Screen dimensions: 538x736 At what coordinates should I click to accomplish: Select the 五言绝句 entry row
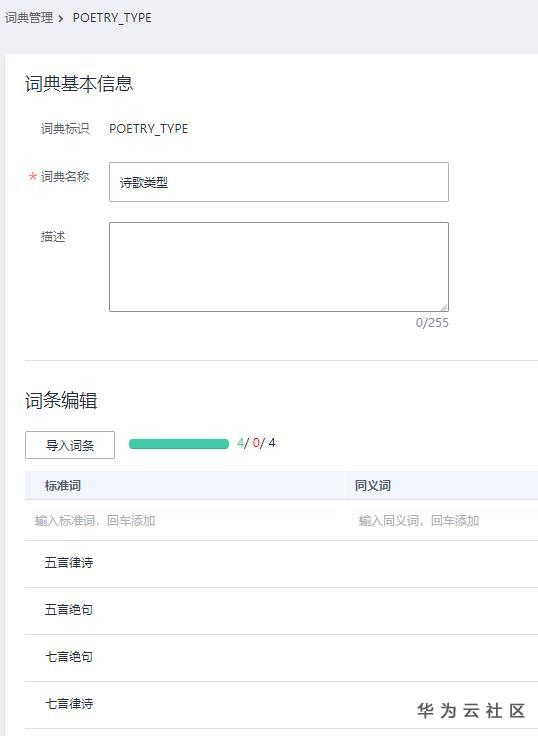pyautogui.click(x=281, y=610)
